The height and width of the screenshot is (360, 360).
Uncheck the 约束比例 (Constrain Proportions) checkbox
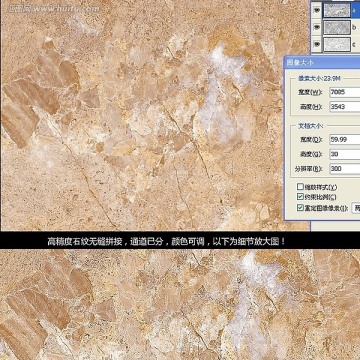click(300, 197)
